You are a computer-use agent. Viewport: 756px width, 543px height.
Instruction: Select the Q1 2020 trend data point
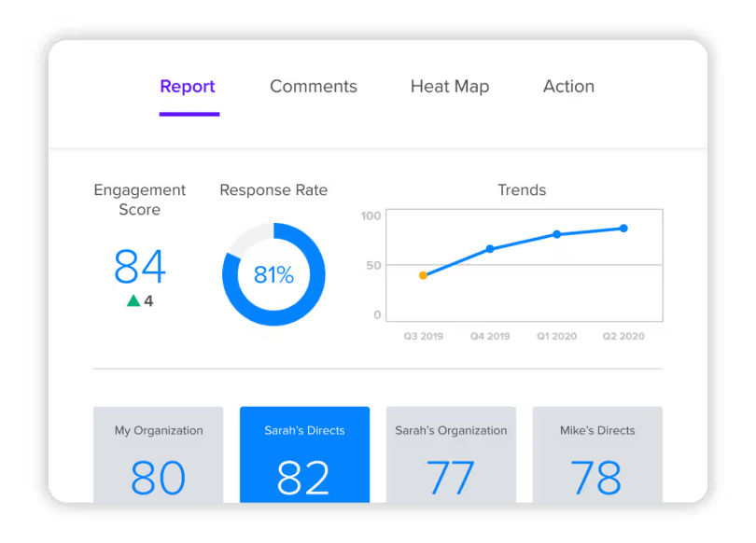[557, 234]
